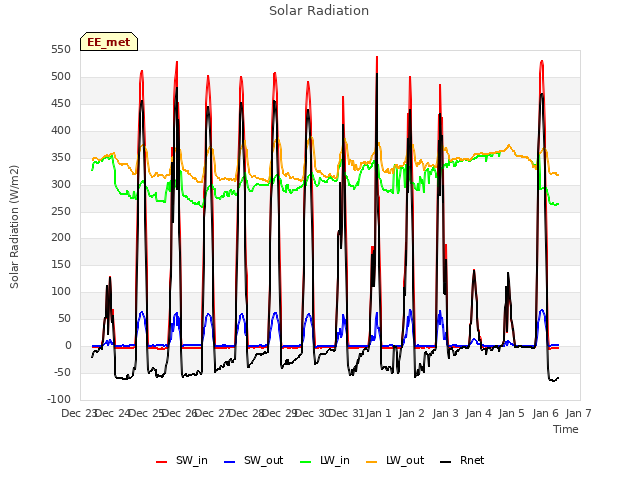
Task: Click the 300 y-axis tick label
Action: point(61,184)
